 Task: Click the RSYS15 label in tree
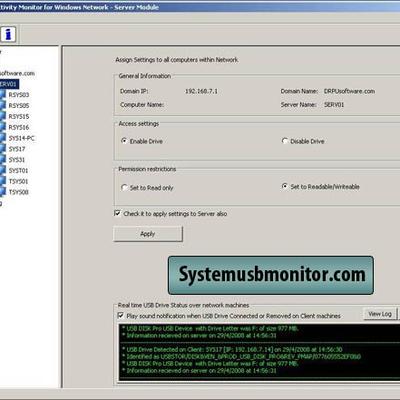(x=19, y=116)
